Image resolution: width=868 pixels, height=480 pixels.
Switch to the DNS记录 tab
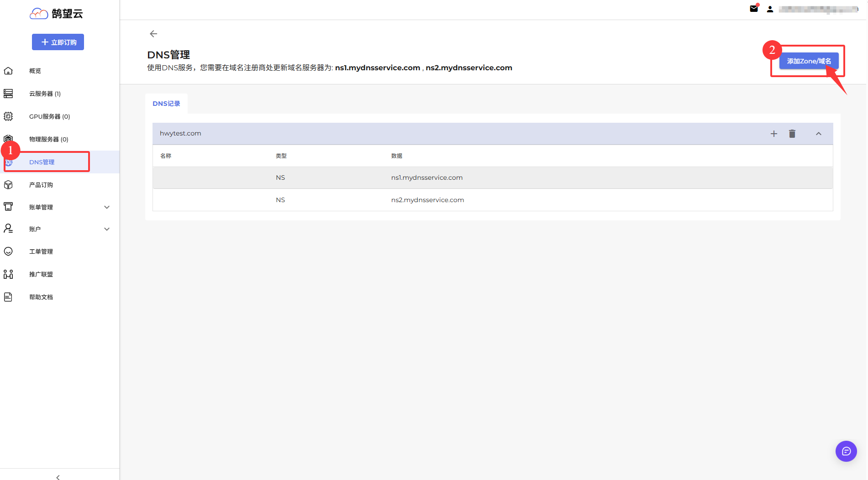(166, 104)
